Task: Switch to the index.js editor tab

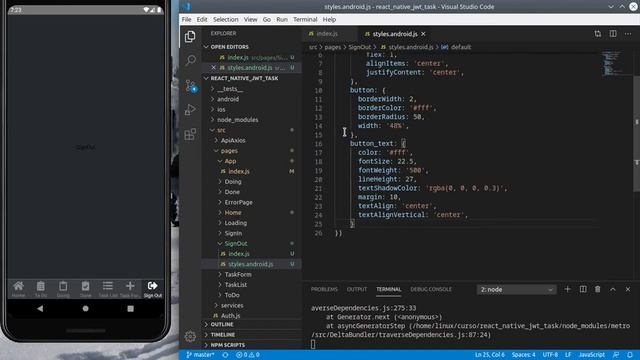Action: coord(327,34)
